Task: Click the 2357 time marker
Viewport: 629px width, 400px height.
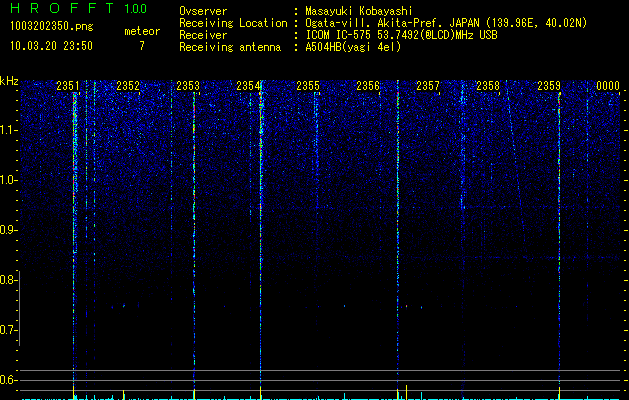Action: (x=428, y=86)
